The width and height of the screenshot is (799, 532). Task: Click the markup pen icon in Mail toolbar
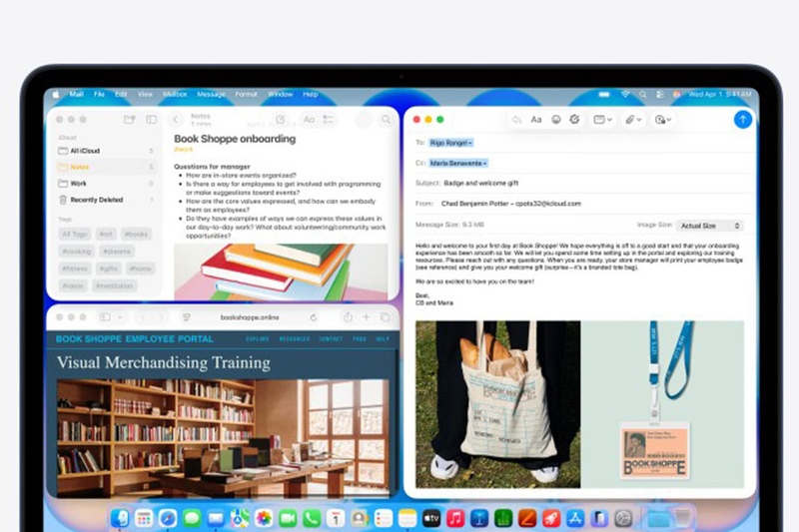(575, 120)
